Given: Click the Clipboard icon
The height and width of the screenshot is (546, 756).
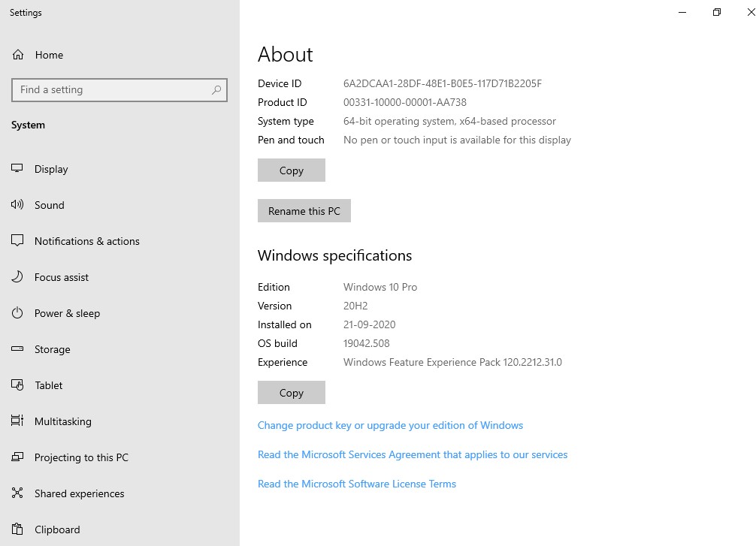Looking at the screenshot, I should (x=17, y=529).
